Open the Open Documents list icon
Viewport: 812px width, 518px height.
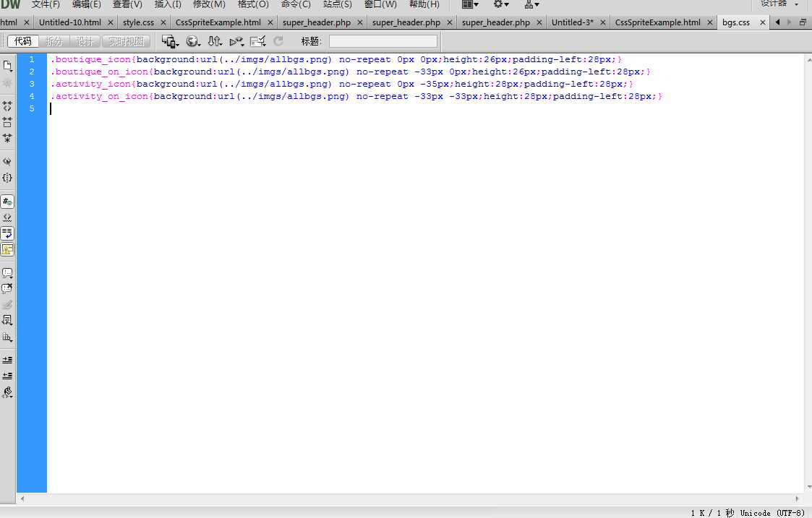coord(7,66)
